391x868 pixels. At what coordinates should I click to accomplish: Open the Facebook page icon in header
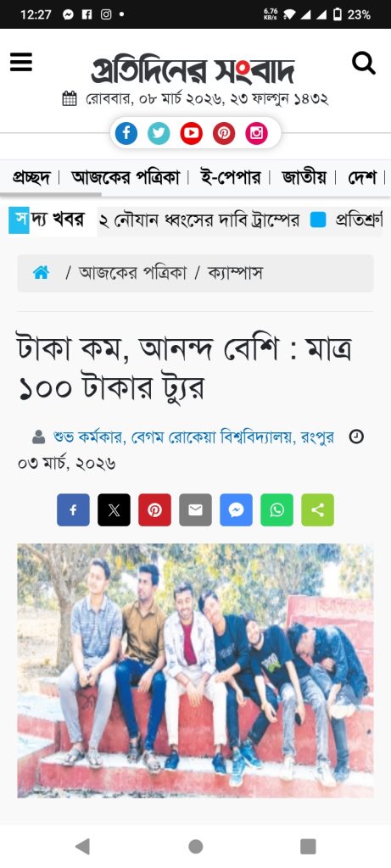(126, 133)
